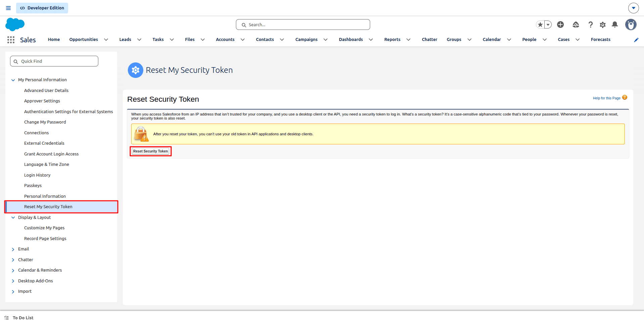Click the Favorites star icon
This screenshot has height=324, width=644.
click(x=540, y=25)
